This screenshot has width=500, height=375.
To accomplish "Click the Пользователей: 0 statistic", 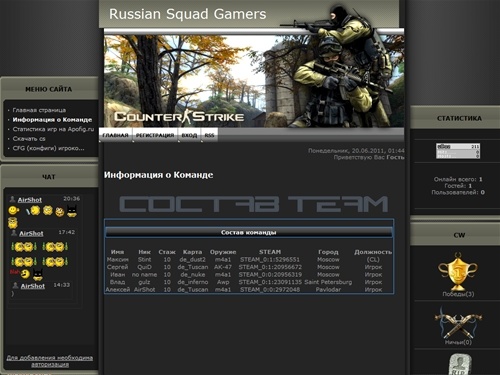I will [x=458, y=192].
